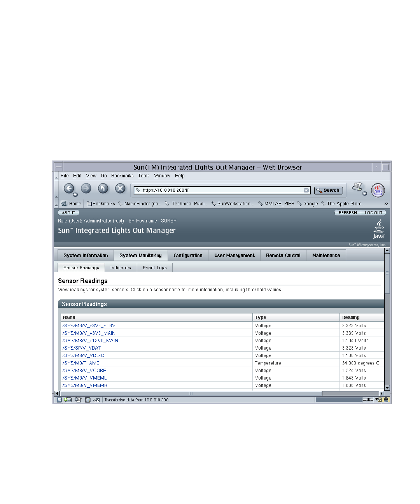Click the Navigator icon in status bar

(59, 400)
